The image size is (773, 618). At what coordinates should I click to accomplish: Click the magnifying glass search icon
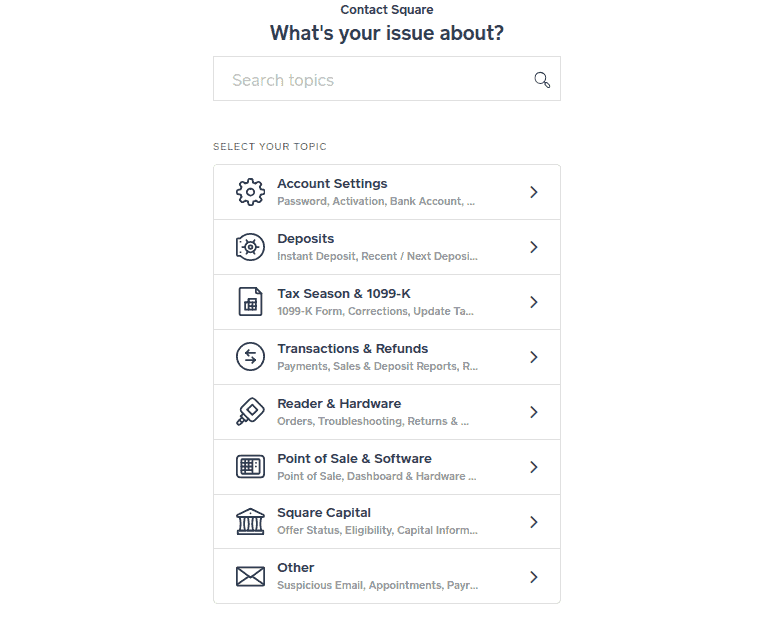coord(542,79)
